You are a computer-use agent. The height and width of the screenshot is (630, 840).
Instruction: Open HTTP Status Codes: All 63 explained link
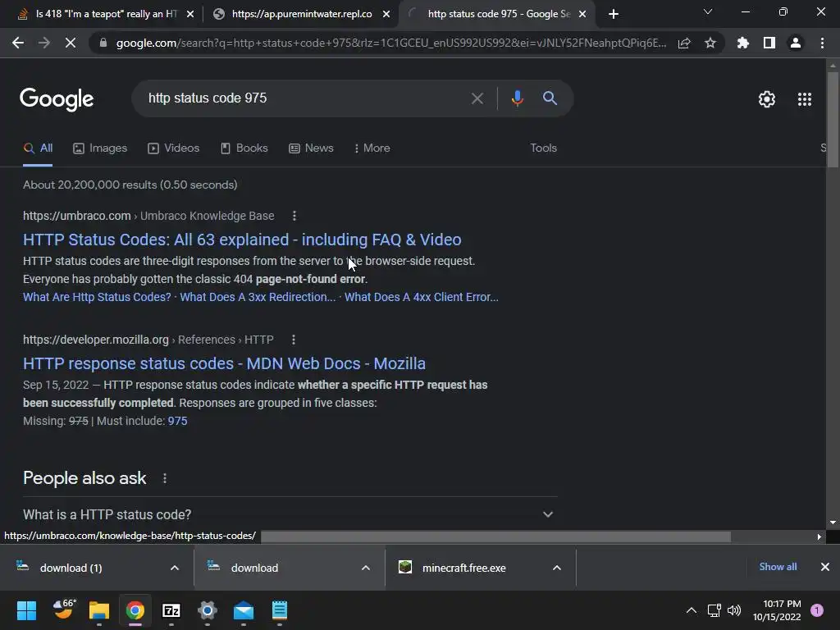tap(242, 240)
